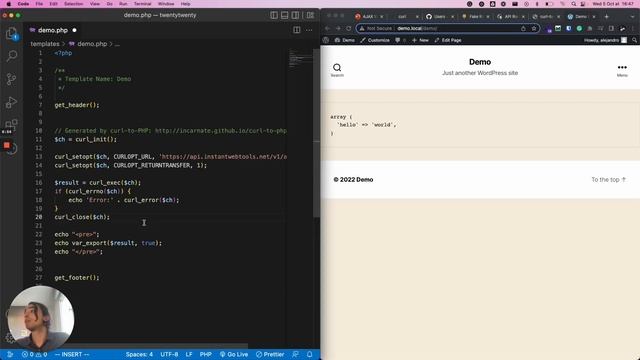Open the Run and Debug view
The width and height of the screenshot is (640, 360).
pos(11,102)
